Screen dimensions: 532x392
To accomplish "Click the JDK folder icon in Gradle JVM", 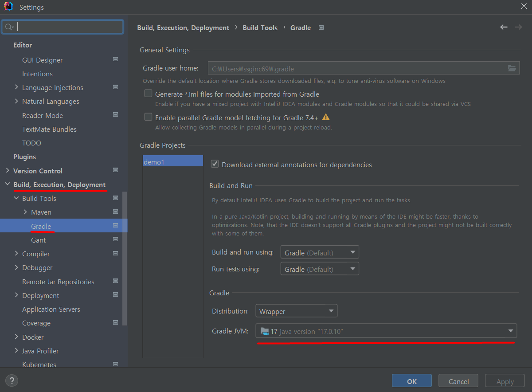I will pos(265,331).
